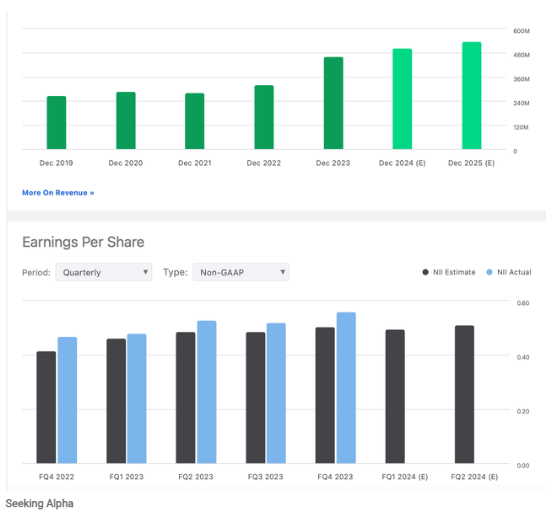The height and width of the screenshot is (515, 554).
Task: Click the 0.40 EPS axis value
Action: pos(523,357)
